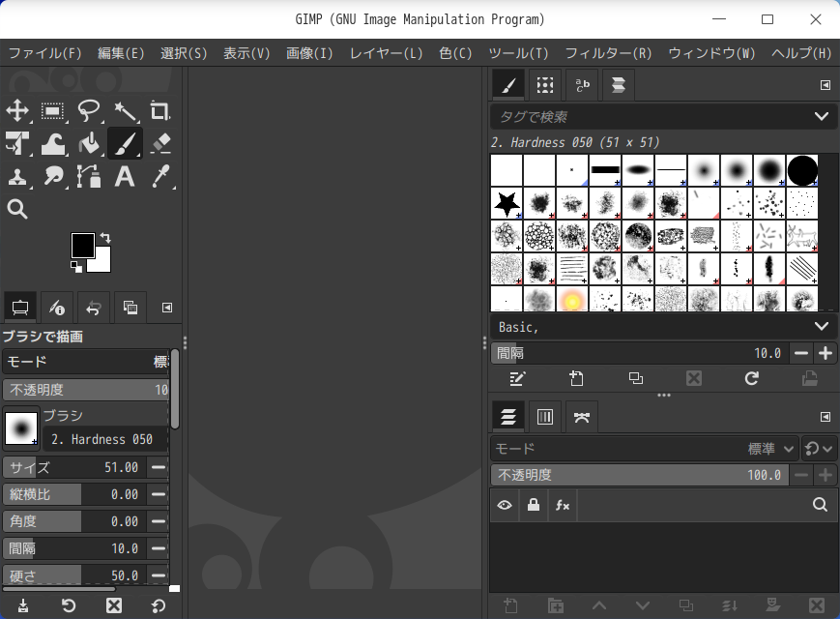The width and height of the screenshot is (840, 619).
Task: Select the Bucket Fill tool
Action: point(89,144)
